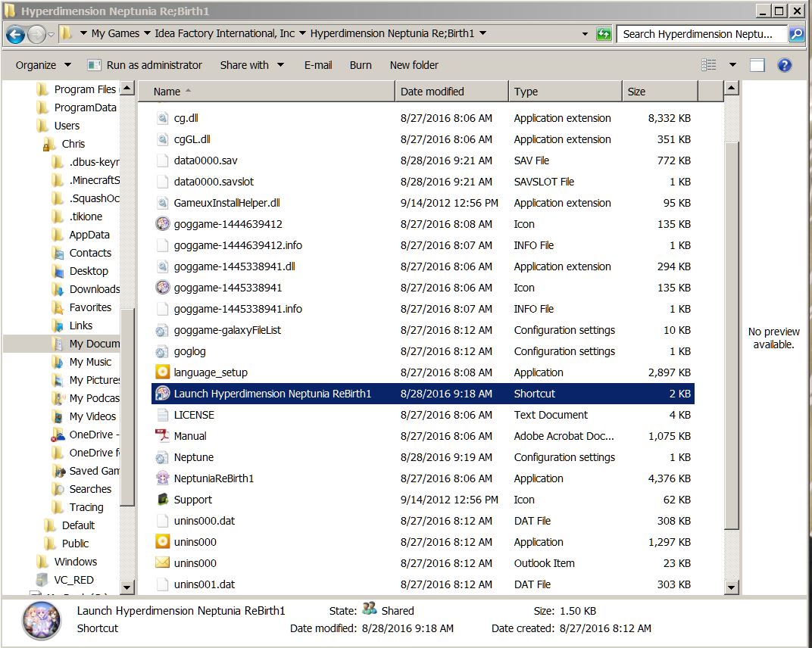812x648 pixels.
Task: Open the Help question mark icon
Action: pyautogui.click(x=785, y=64)
